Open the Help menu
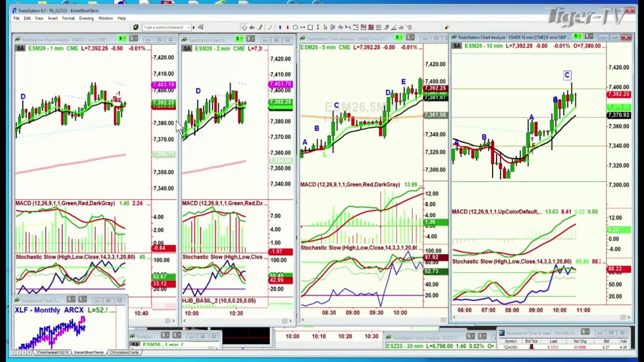This screenshot has width=644, height=362. [x=121, y=18]
